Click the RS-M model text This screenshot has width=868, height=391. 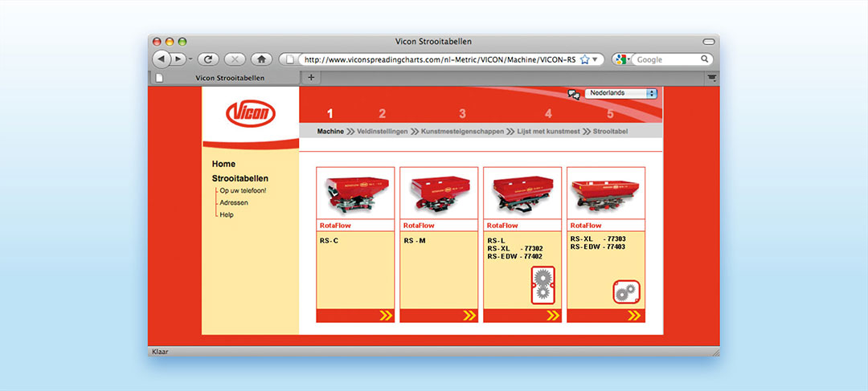point(415,241)
